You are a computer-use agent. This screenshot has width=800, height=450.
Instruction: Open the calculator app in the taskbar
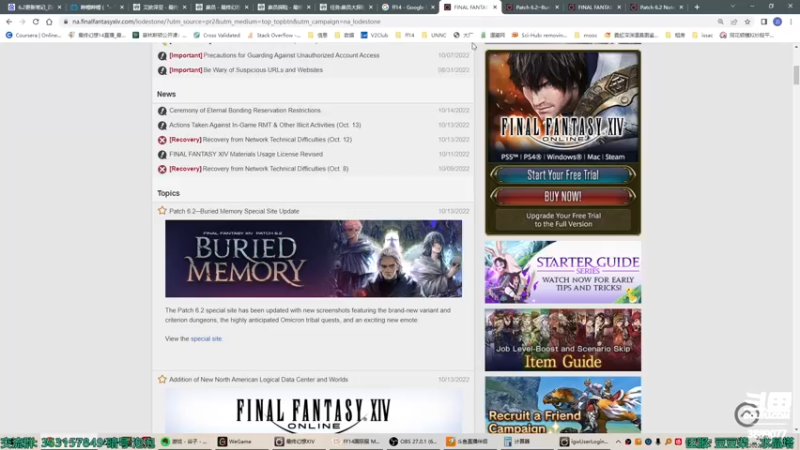[517, 441]
